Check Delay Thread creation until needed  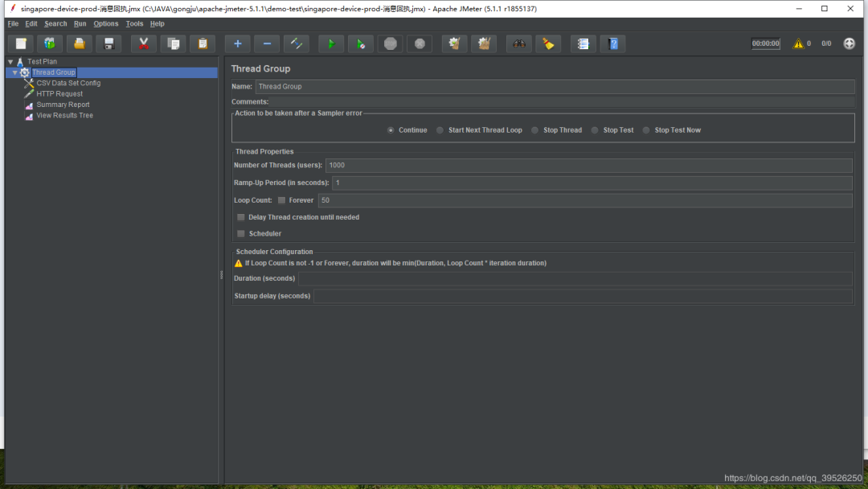pos(241,217)
